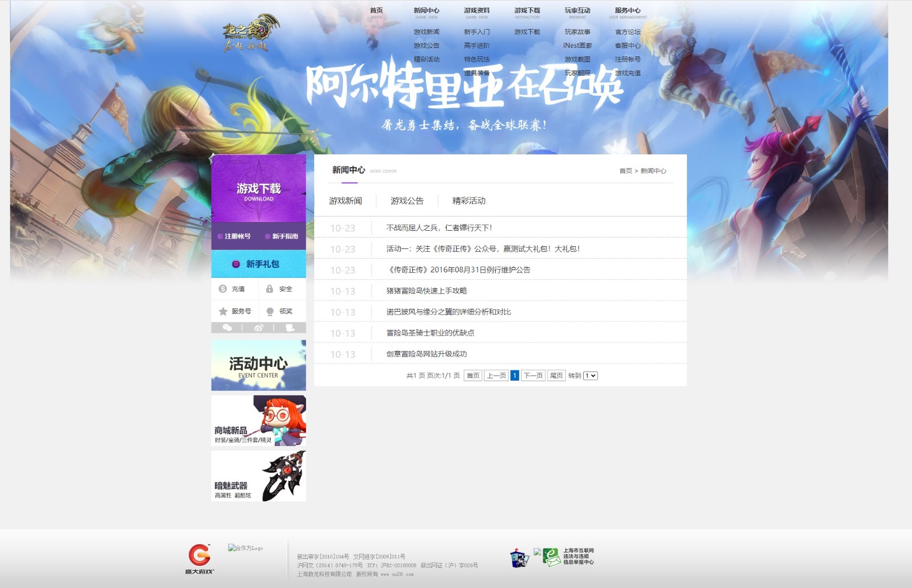This screenshot has height=588, width=912.
Task: Open news item 不战而屈人之兵，仁者镖行天下
Action: pyautogui.click(x=439, y=227)
